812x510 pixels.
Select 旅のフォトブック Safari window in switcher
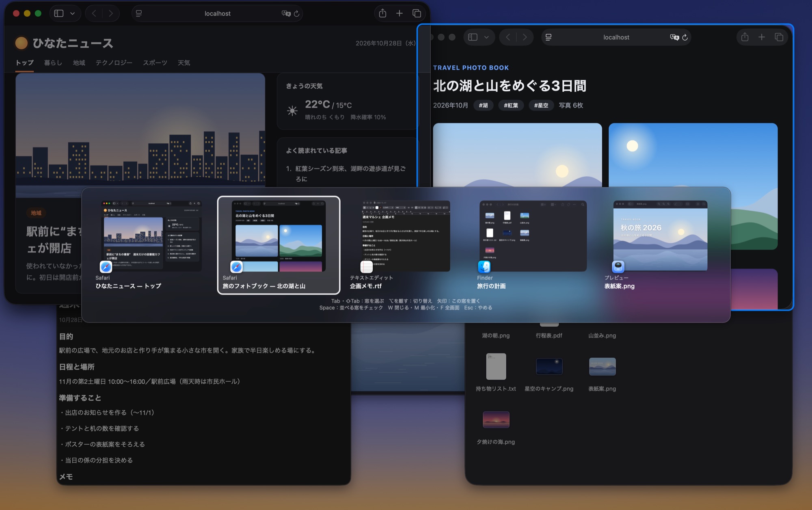coord(279,245)
